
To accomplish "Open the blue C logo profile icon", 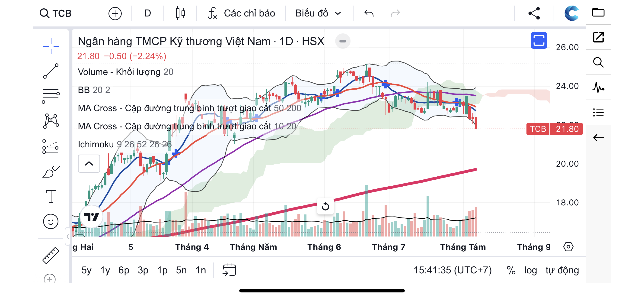I will [571, 13].
